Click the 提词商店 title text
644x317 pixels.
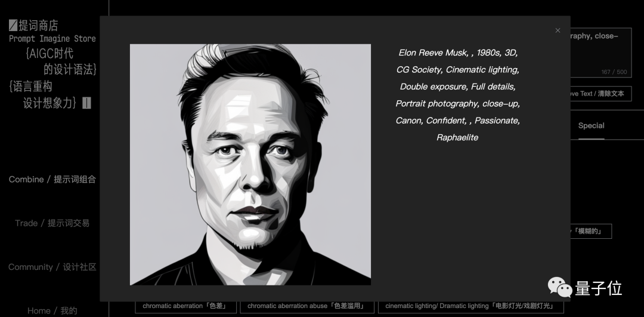[38, 26]
